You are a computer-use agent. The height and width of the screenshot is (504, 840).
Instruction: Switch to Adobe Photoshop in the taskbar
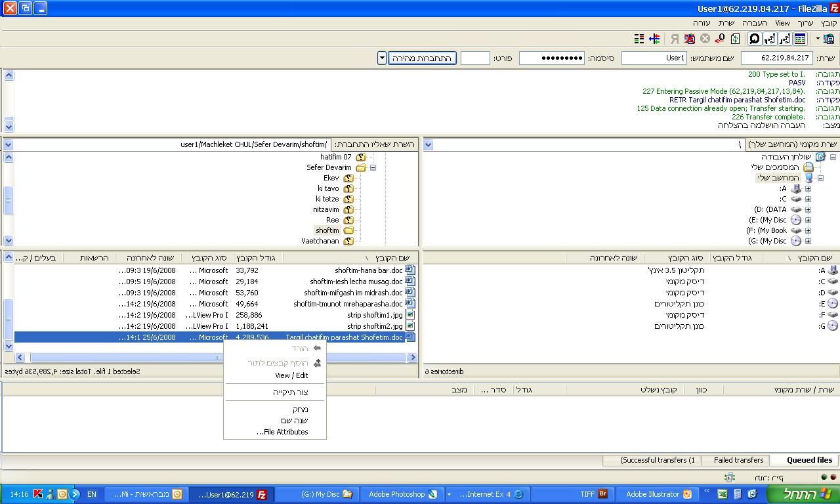(x=403, y=494)
